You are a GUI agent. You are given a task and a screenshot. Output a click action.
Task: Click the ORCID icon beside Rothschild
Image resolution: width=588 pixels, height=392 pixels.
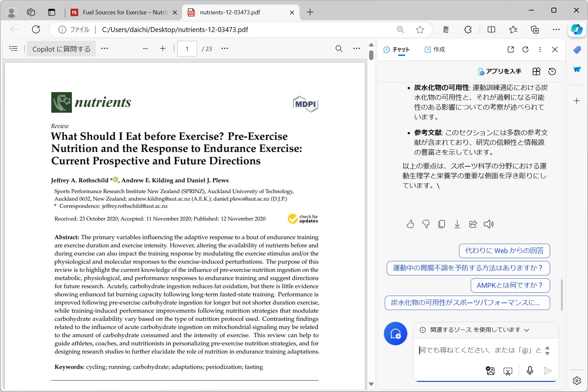[x=116, y=179]
